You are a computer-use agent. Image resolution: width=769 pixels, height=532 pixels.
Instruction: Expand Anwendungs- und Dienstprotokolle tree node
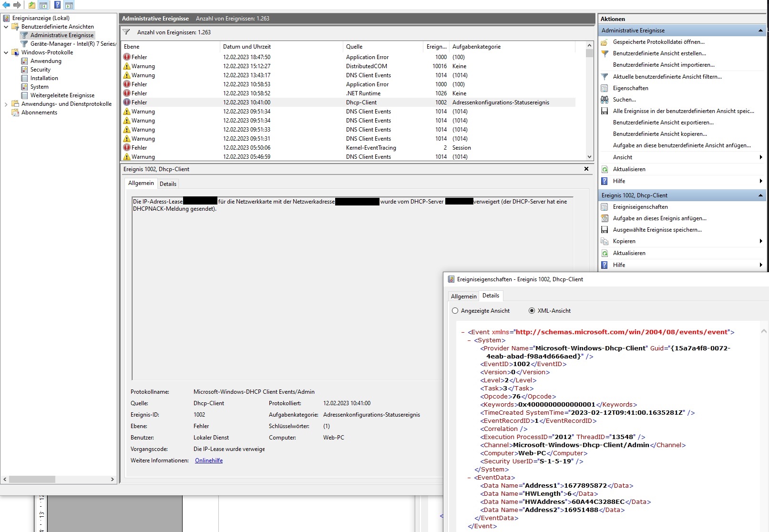tap(6, 104)
